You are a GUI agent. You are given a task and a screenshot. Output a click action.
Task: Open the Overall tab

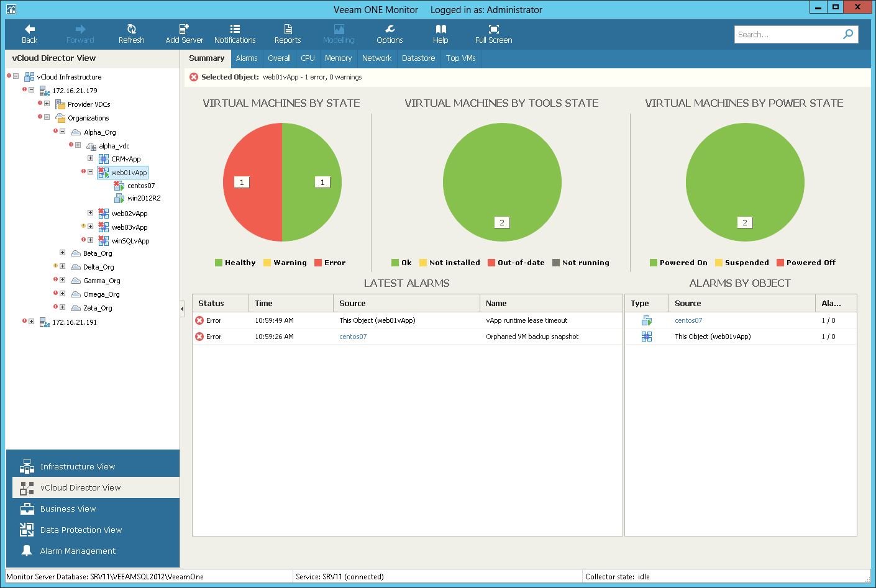click(279, 58)
